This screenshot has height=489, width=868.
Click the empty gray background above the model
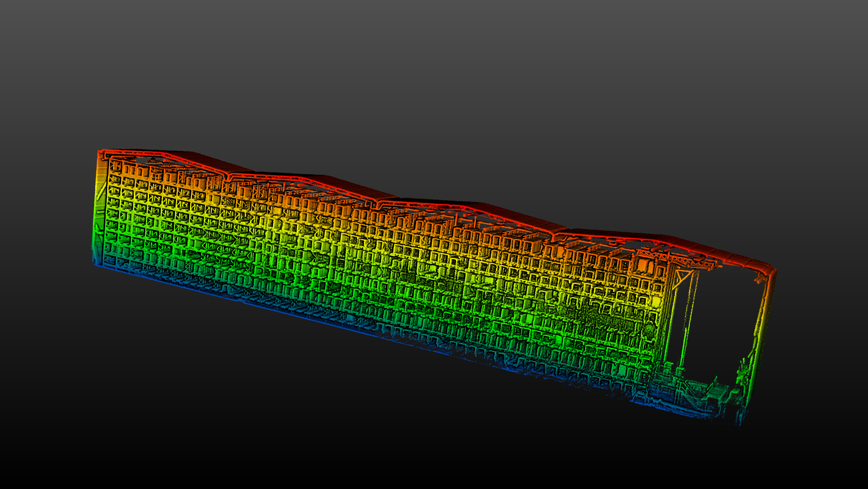tap(434, 67)
